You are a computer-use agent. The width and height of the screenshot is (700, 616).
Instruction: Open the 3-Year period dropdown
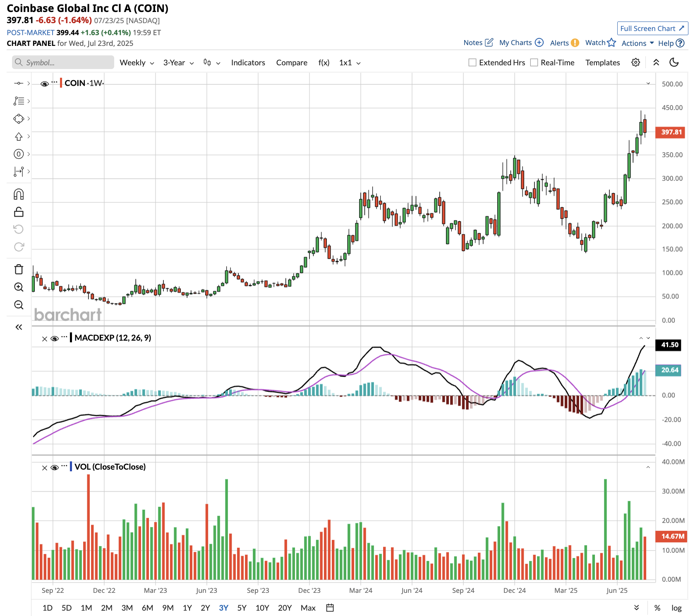click(179, 62)
